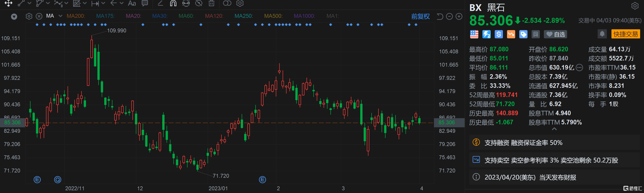Viewport: 644px width, 193px height.
Task: Toggle the MA250 line
Action: tap(244, 16)
